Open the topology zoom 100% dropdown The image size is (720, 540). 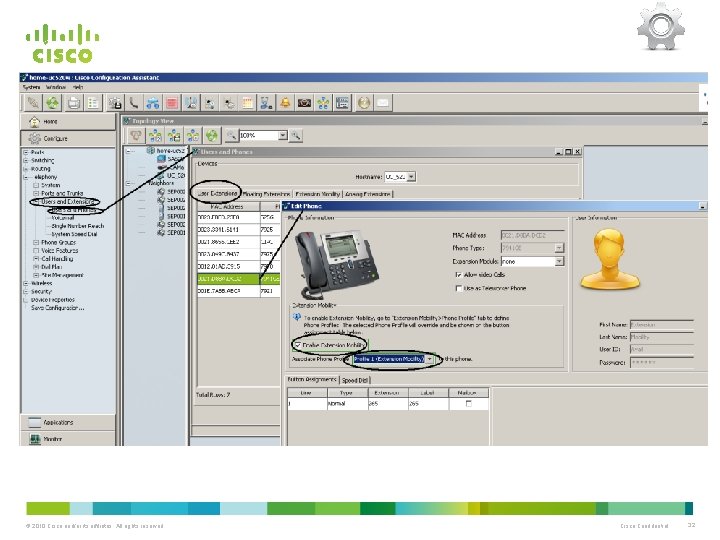point(283,135)
